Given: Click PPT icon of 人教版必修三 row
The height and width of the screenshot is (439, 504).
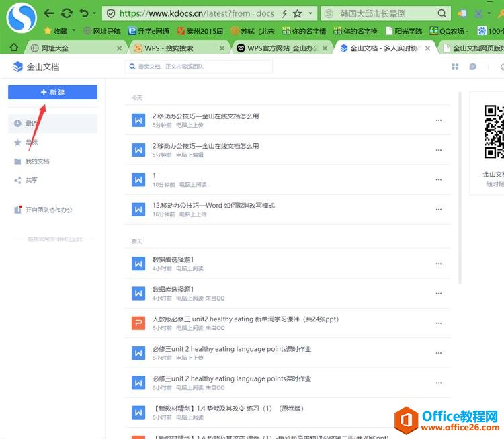Looking at the screenshot, I should 138,323.
